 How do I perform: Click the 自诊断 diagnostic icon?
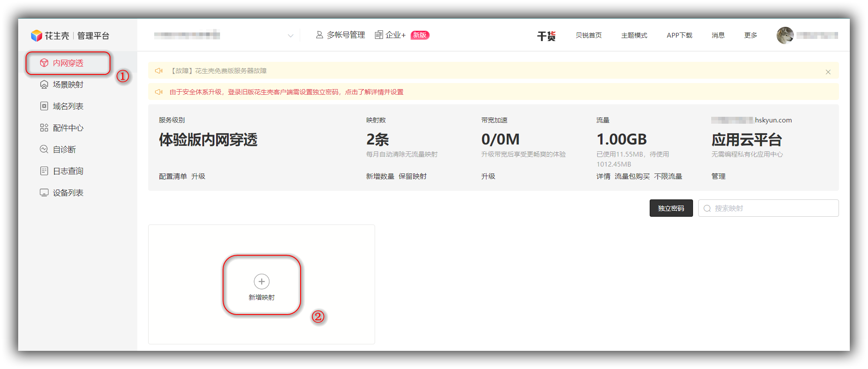(x=44, y=149)
